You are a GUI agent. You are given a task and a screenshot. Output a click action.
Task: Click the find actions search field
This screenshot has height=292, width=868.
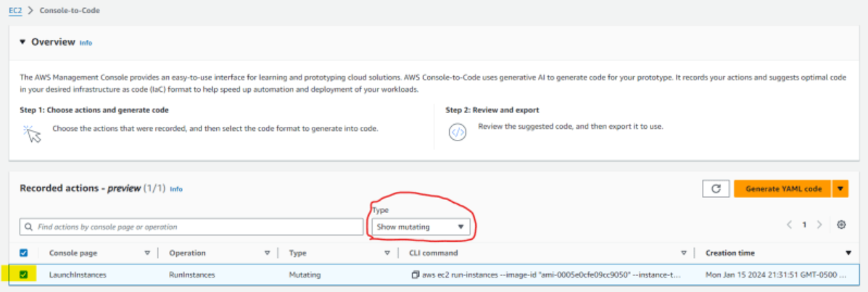(192, 227)
